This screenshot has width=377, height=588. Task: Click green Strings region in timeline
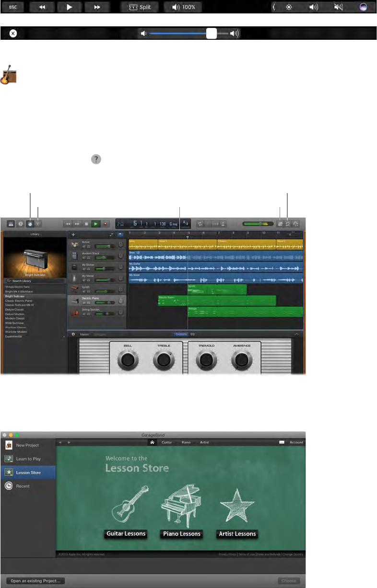(245, 312)
